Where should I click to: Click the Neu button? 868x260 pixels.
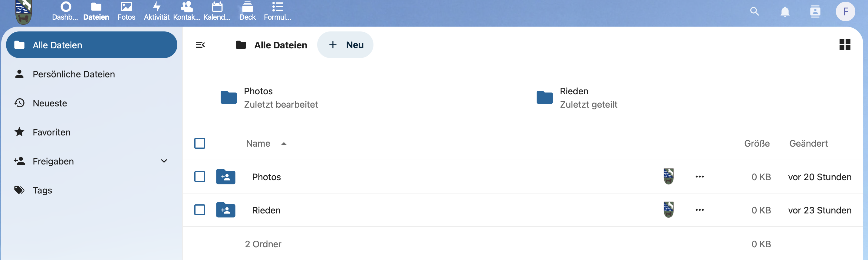(x=345, y=45)
